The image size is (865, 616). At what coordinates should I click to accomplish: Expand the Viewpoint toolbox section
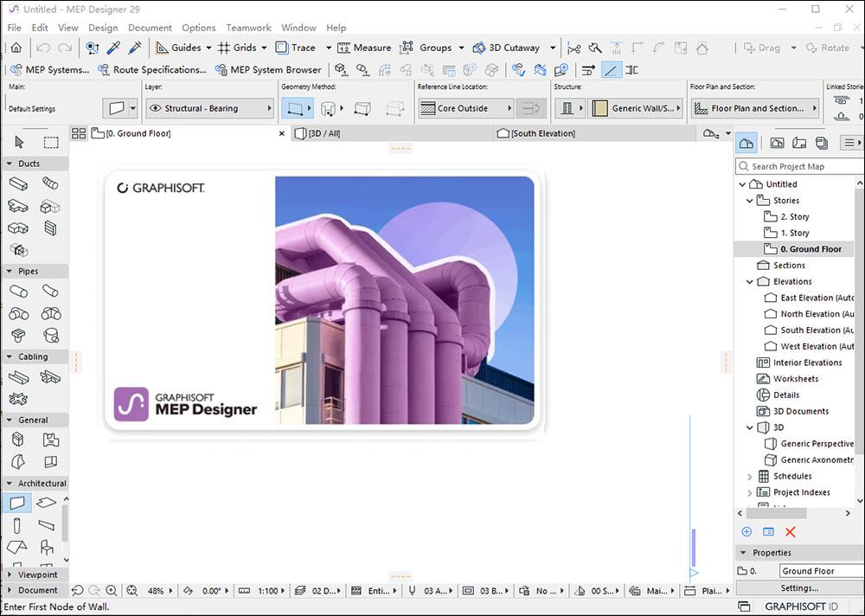click(10, 574)
